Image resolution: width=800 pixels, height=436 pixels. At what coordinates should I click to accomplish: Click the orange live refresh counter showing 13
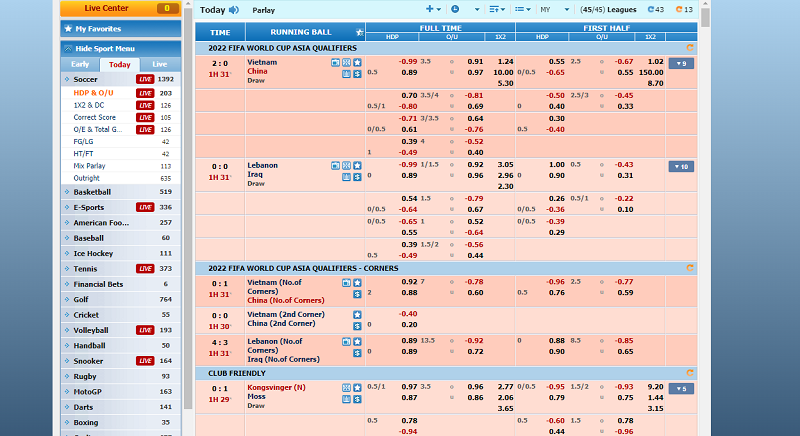coord(684,10)
